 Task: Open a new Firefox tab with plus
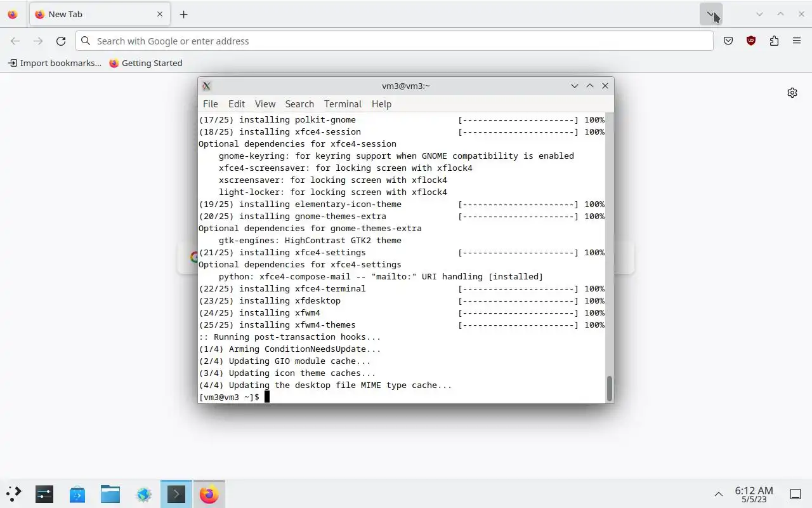tap(183, 14)
